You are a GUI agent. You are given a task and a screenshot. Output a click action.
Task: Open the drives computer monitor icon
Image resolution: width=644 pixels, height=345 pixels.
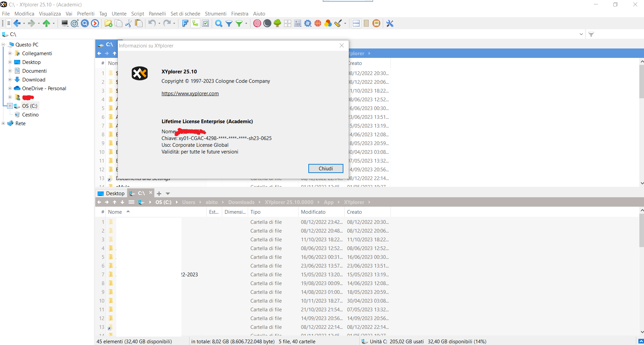point(65,23)
